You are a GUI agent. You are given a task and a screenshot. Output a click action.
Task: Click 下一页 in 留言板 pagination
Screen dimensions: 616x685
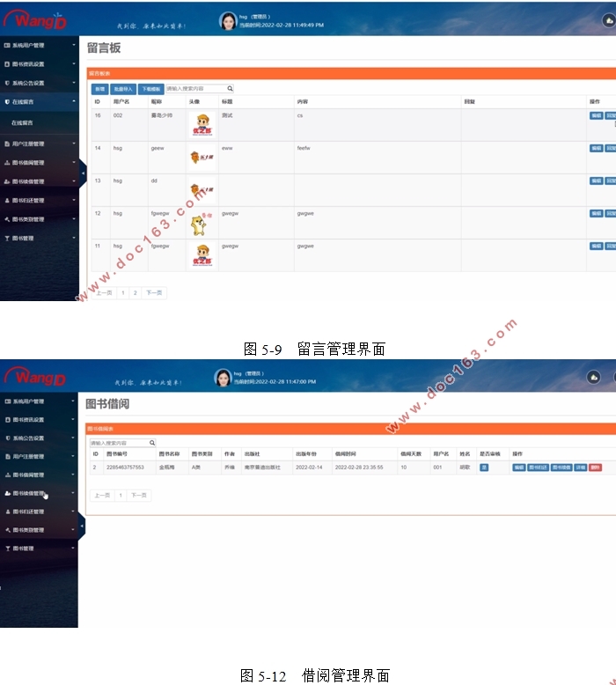coord(154,292)
